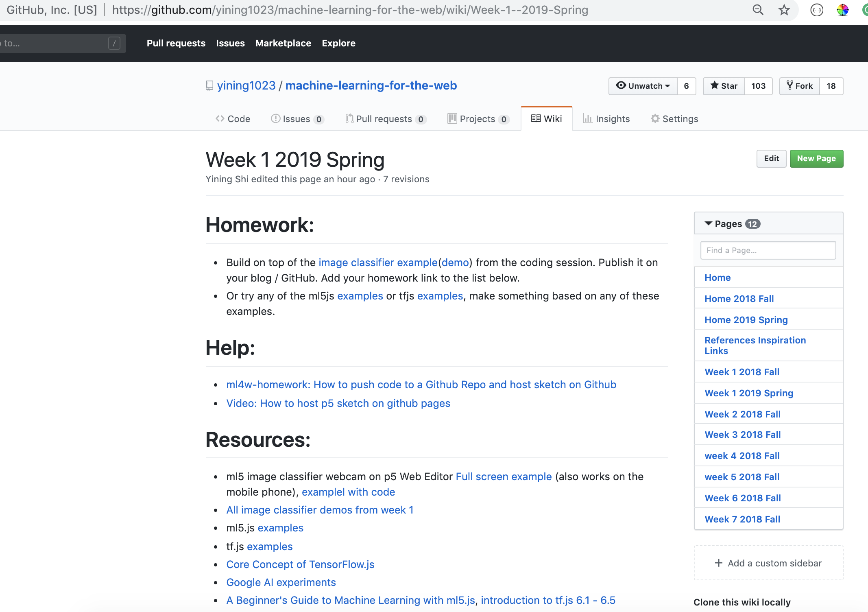Collapse the Pages list triangle
Screen dimensions: 868x612
point(708,224)
